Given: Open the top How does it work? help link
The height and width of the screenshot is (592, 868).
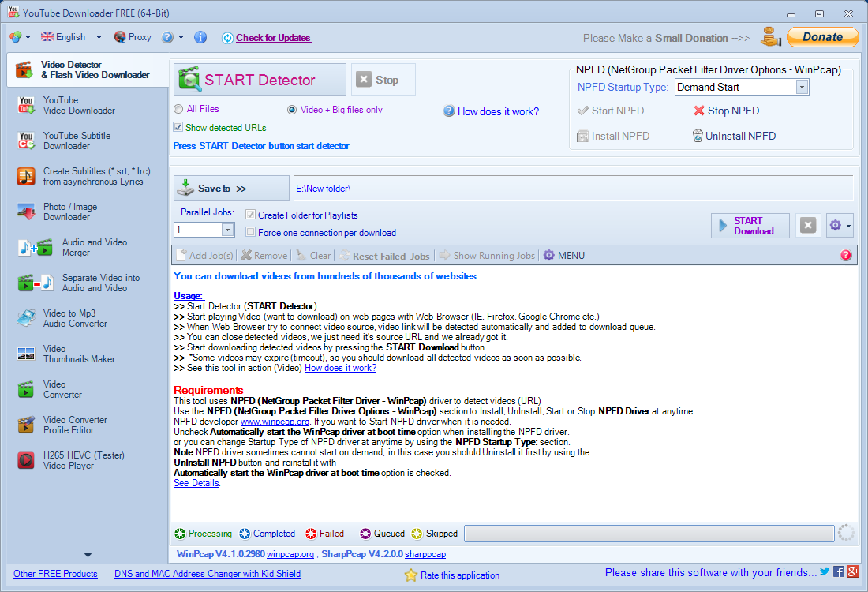Looking at the screenshot, I should coord(498,111).
